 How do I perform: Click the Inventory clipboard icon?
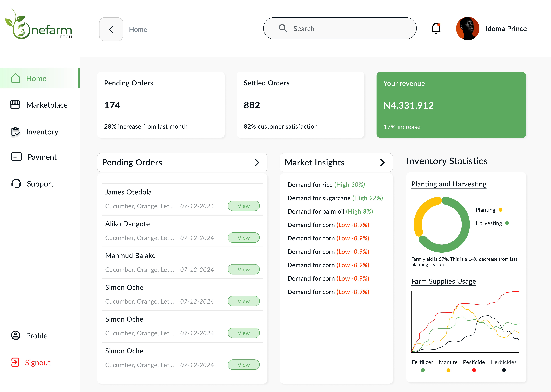(16, 132)
